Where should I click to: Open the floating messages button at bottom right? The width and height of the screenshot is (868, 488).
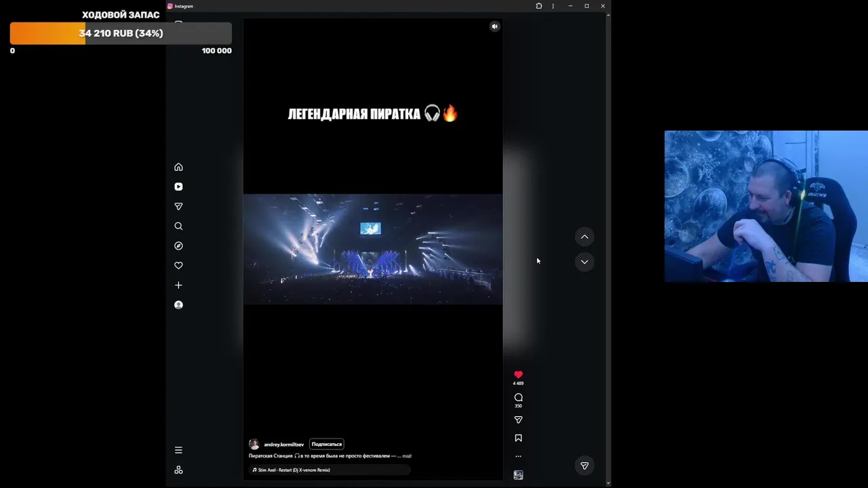[x=585, y=466]
